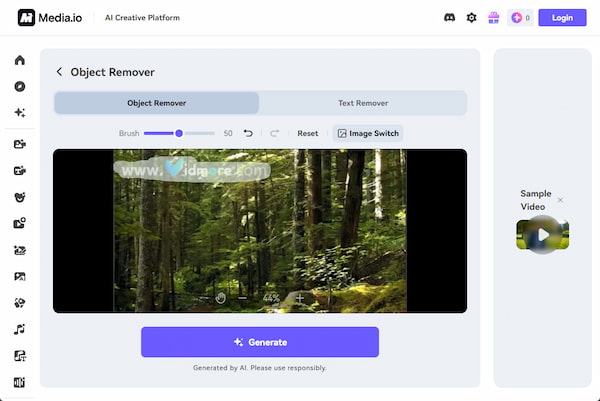The image size is (600, 401).
Task: Select the hand pan tool
Action: (x=220, y=297)
